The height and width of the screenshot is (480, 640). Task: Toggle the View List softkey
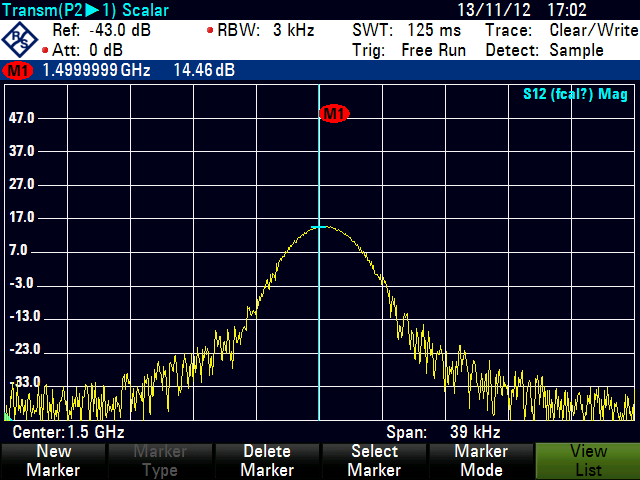[587, 461]
